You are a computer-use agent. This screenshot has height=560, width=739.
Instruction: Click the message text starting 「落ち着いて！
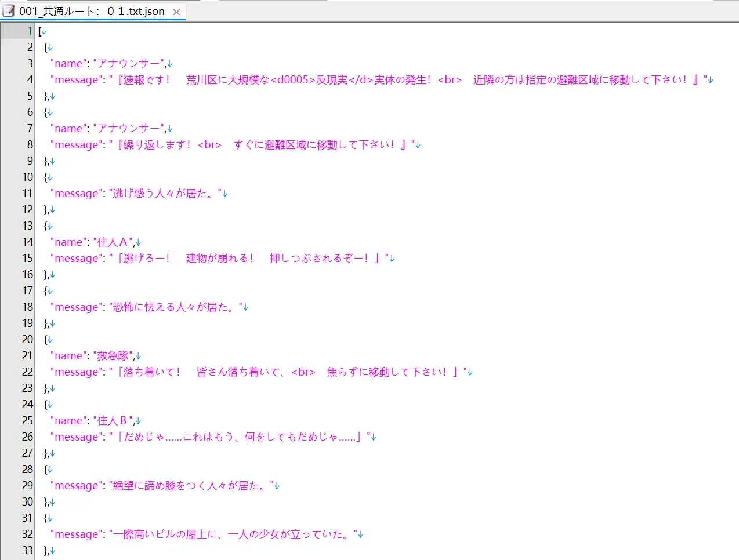[x=288, y=372]
